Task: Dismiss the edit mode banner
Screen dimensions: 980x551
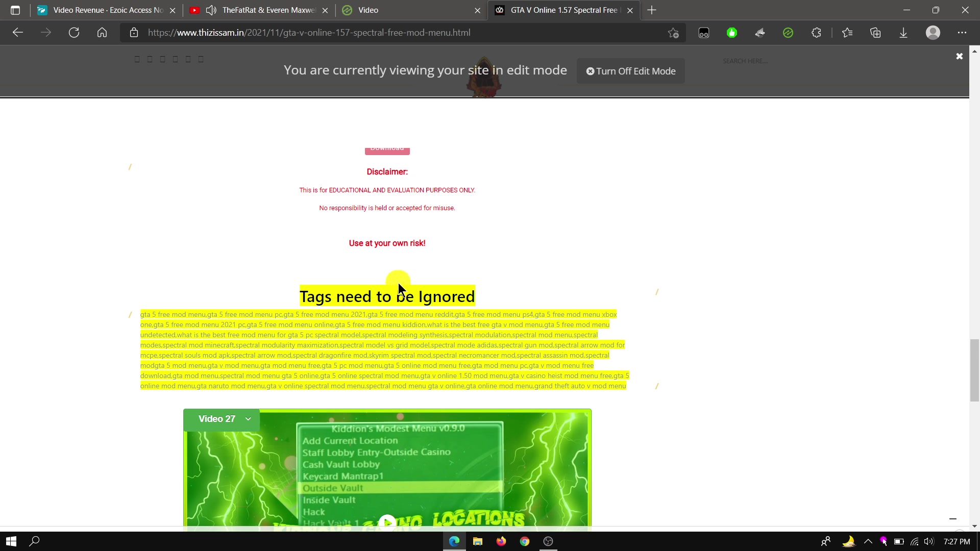Action: (959, 56)
